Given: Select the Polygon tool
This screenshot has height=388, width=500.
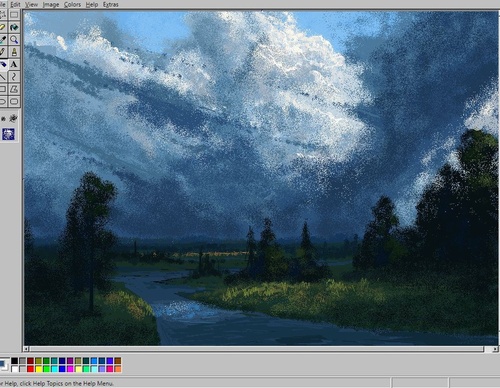Looking at the screenshot, I should [14, 89].
